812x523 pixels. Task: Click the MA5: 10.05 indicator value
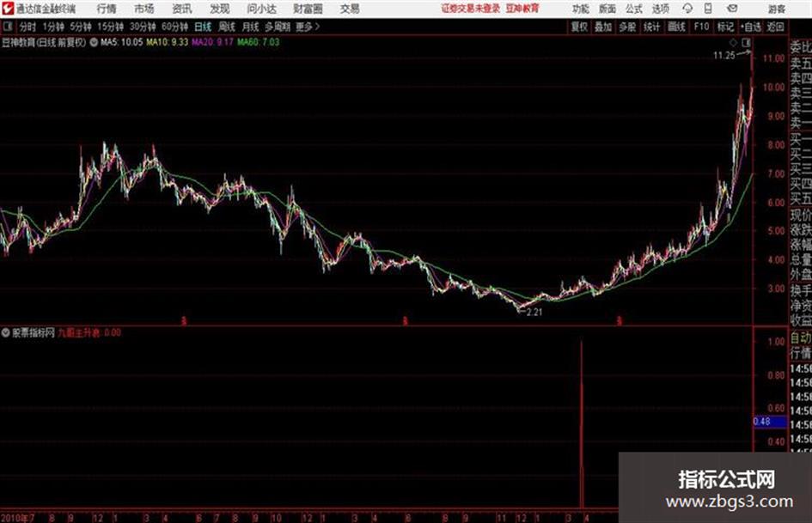pos(121,42)
